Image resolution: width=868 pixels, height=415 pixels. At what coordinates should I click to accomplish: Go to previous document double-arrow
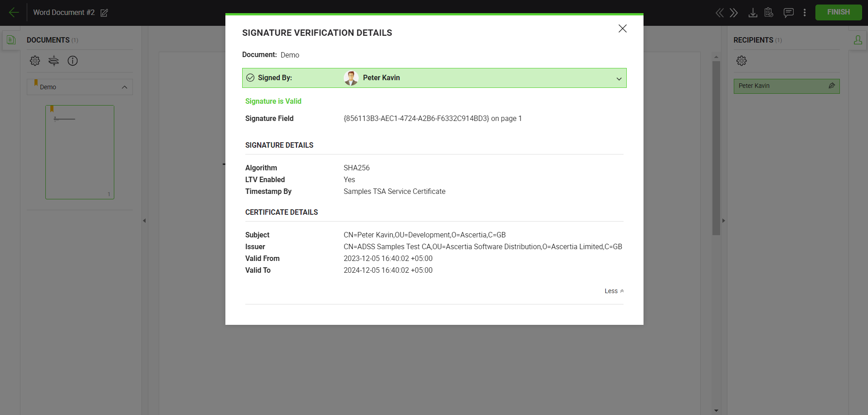pos(719,13)
